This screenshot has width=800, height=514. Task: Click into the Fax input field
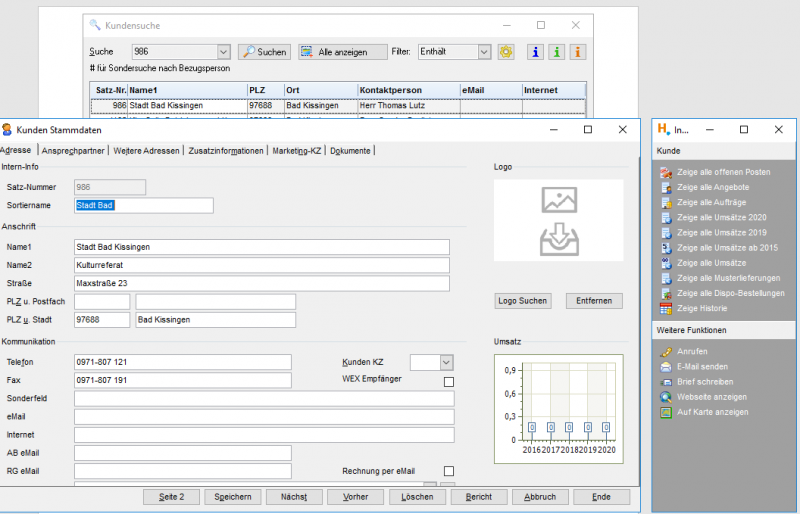183,380
